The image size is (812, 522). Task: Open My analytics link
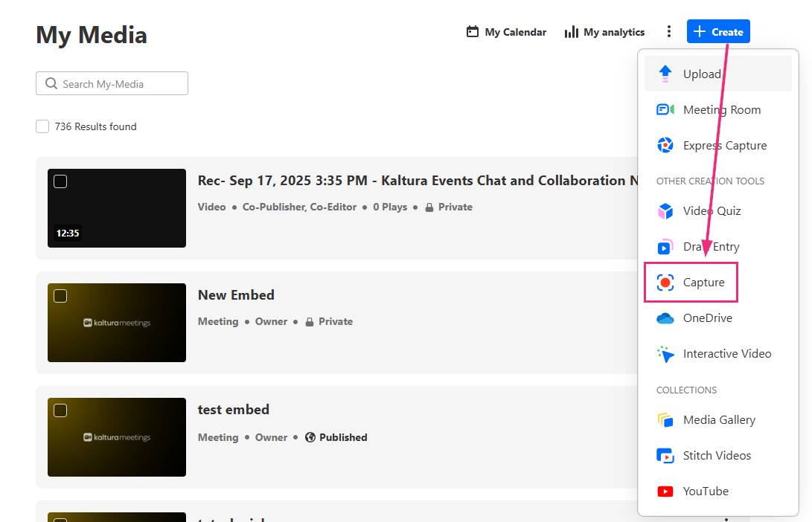(x=604, y=32)
